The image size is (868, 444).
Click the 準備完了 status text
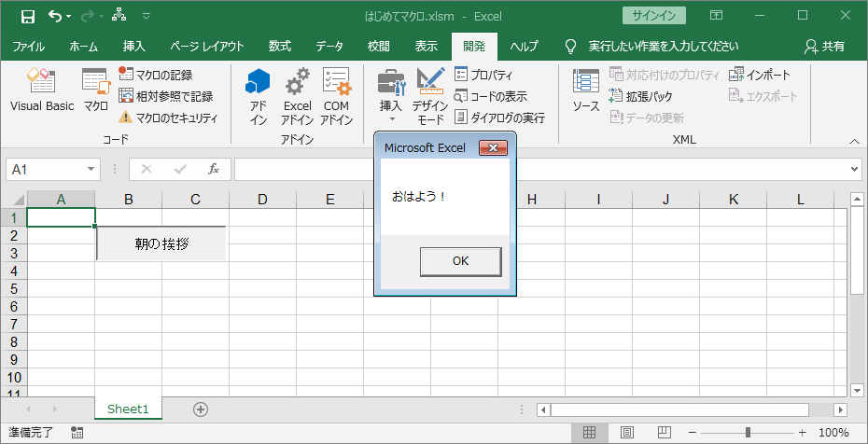tap(29, 433)
